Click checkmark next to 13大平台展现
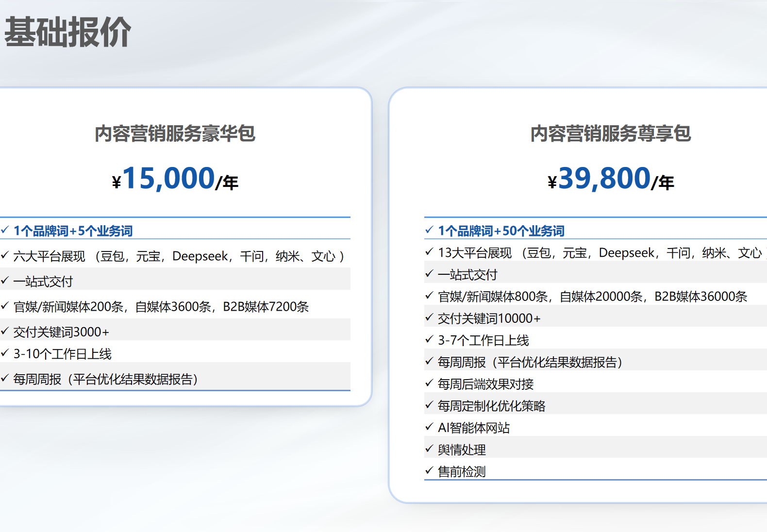The width and height of the screenshot is (767, 532). (x=429, y=251)
